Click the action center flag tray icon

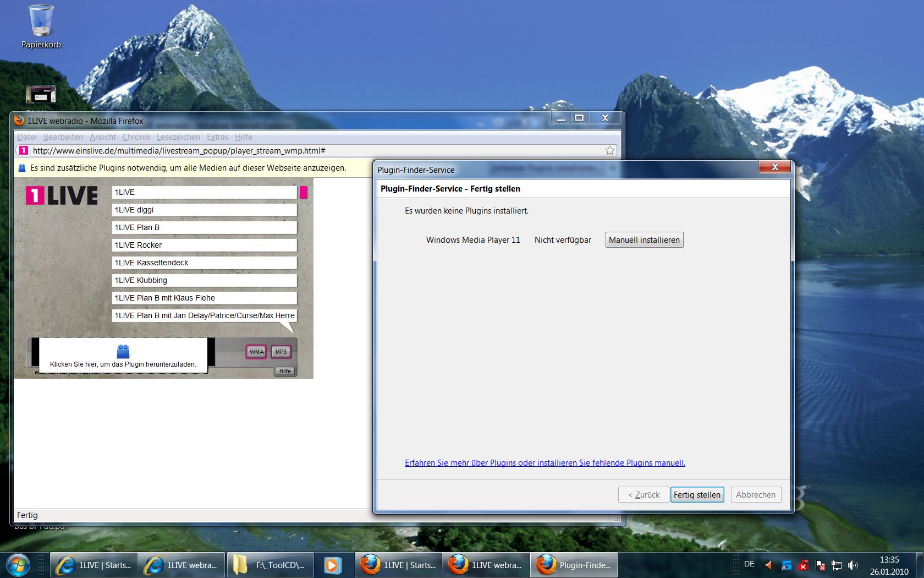tap(820, 565)
